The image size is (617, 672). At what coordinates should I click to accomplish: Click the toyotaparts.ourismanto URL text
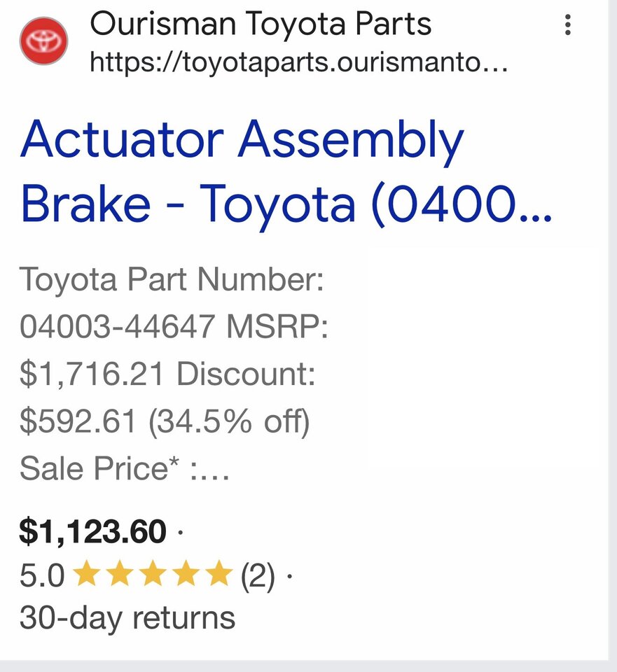pyautogui.click(x=298, y=62)
